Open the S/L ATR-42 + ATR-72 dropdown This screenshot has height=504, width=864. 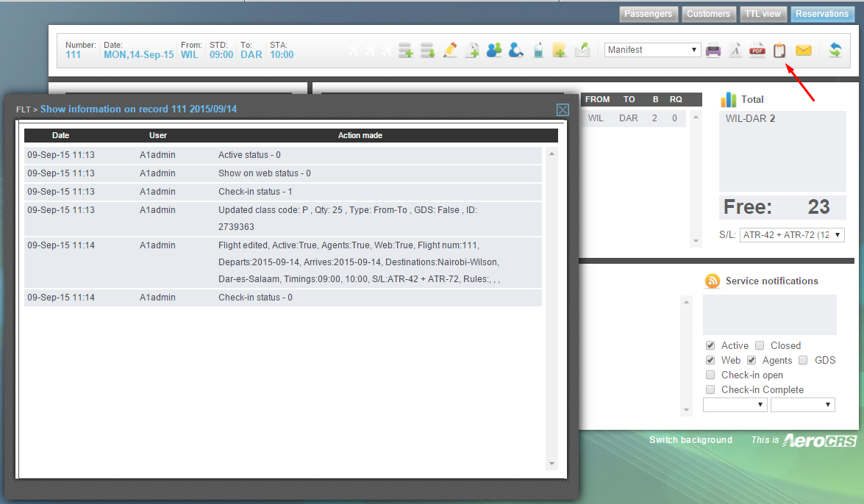(x=792, y=234)
